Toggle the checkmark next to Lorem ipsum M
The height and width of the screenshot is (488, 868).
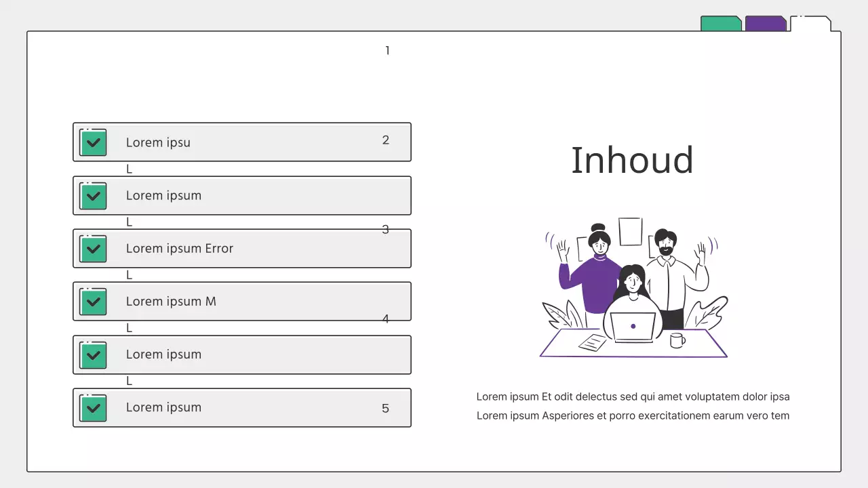[x=94, y=302]
